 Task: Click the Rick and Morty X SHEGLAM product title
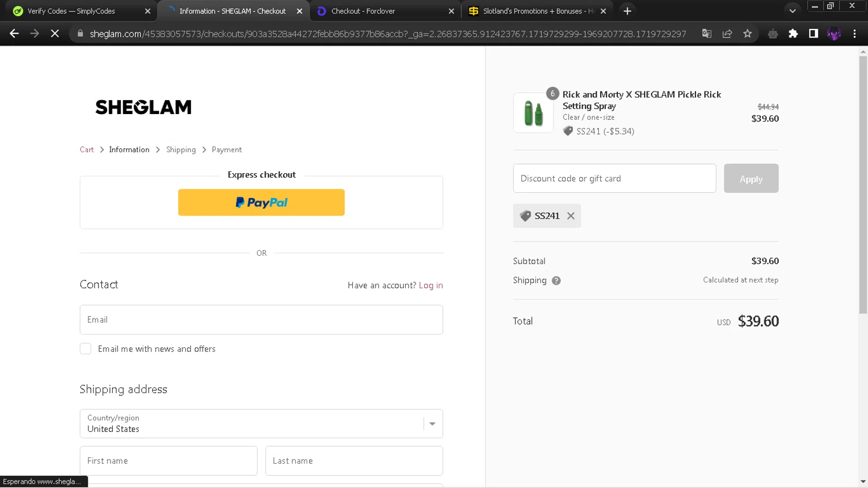point(642,100)
